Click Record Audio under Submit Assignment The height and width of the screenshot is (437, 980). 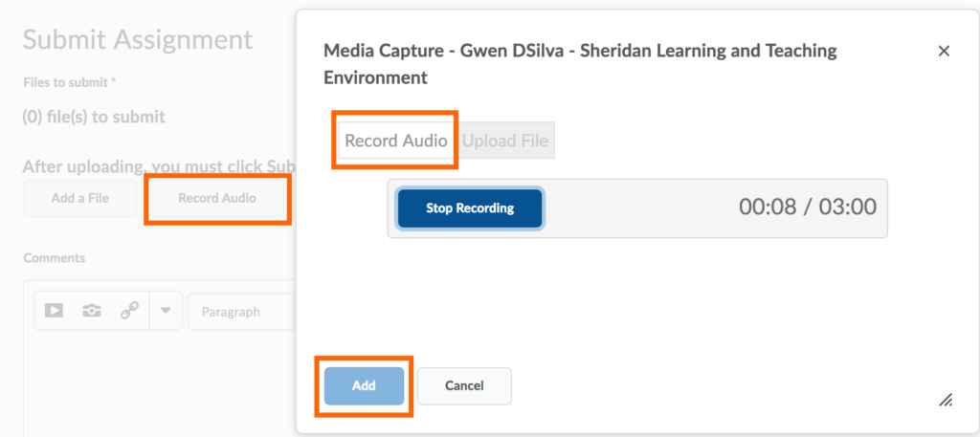[217, 199]
